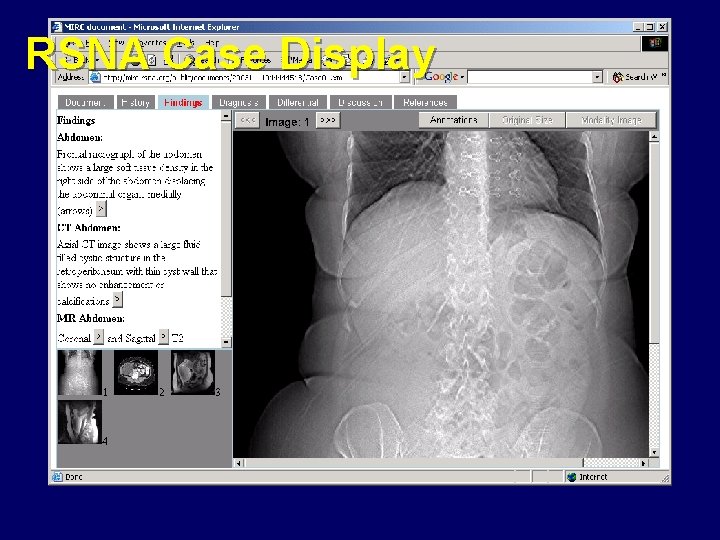Click the >>> next image button

(x=328, y=120)
